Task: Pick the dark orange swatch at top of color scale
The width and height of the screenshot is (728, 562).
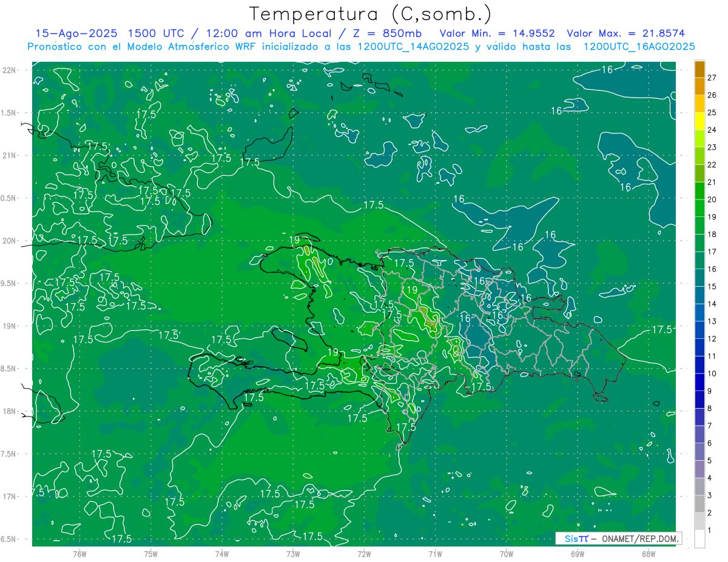Action: click(x=699, y=69)
